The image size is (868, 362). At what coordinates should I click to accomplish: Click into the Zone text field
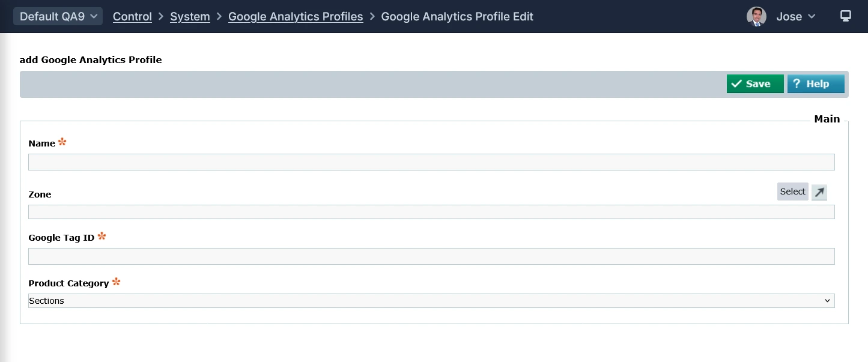tap(431, 212)
